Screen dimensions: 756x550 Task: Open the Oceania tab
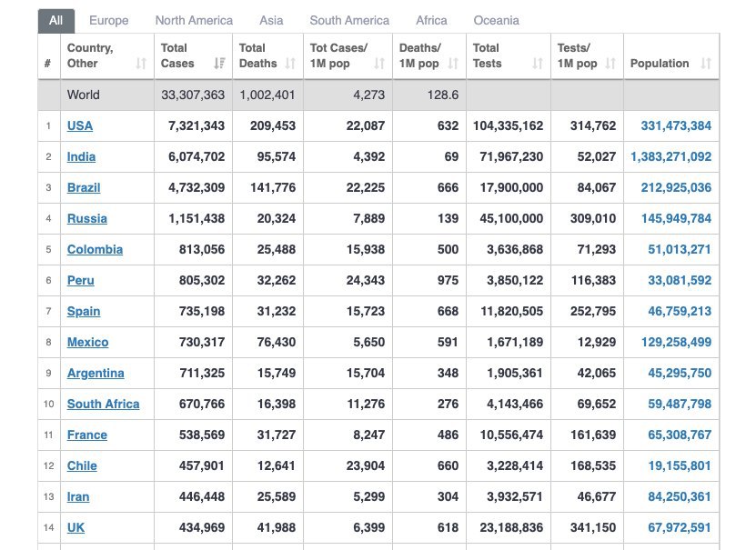[496, 21]
